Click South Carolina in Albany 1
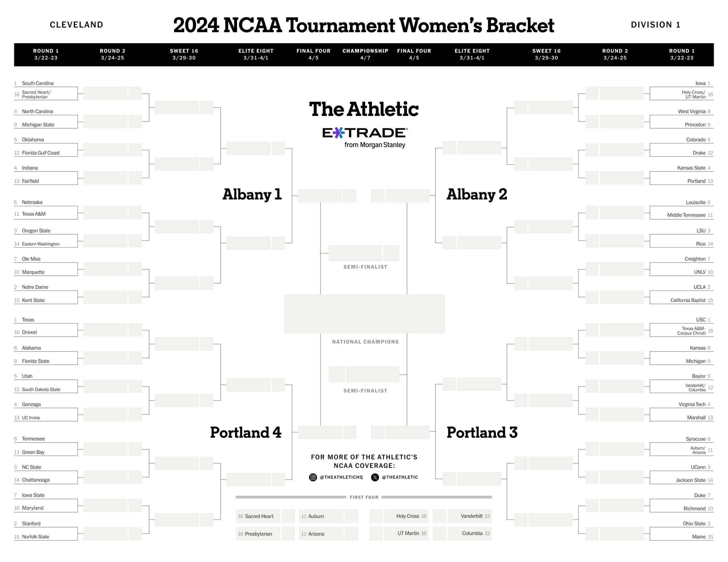728x562 pixels. [x=38, y=83]
